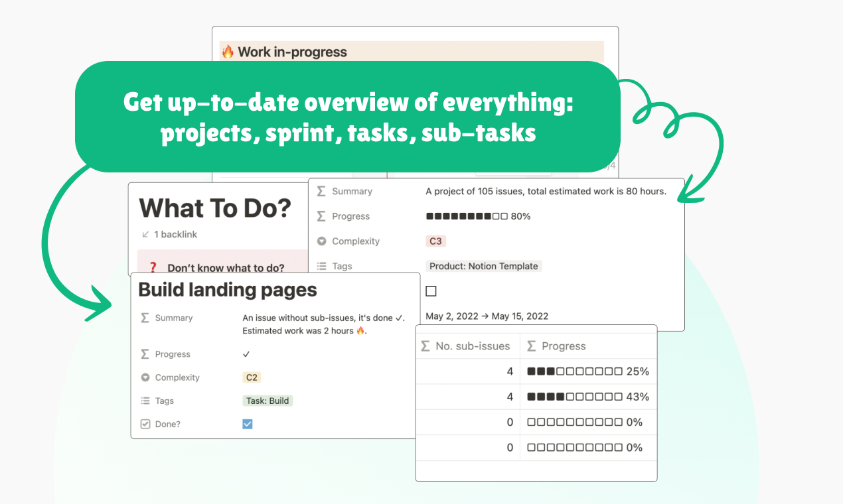Click Complexity icon in Build landing pages card
Screen dimensions: 843x504
point(145,377)
